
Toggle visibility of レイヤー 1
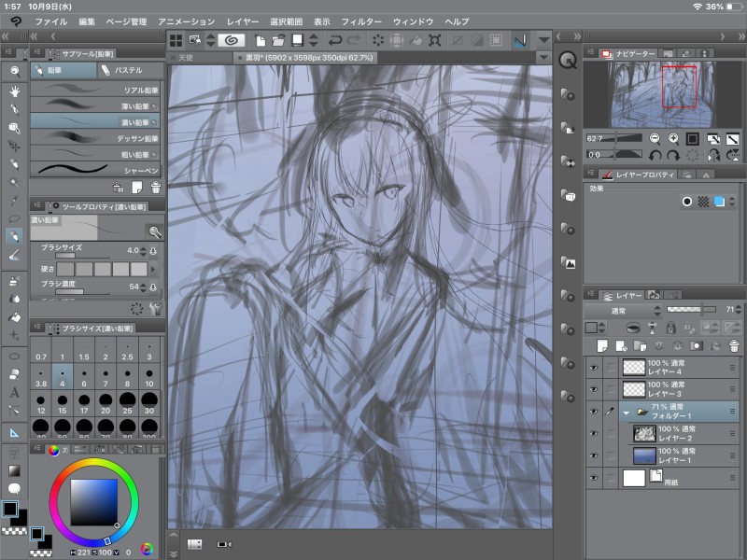click(594, 455)
